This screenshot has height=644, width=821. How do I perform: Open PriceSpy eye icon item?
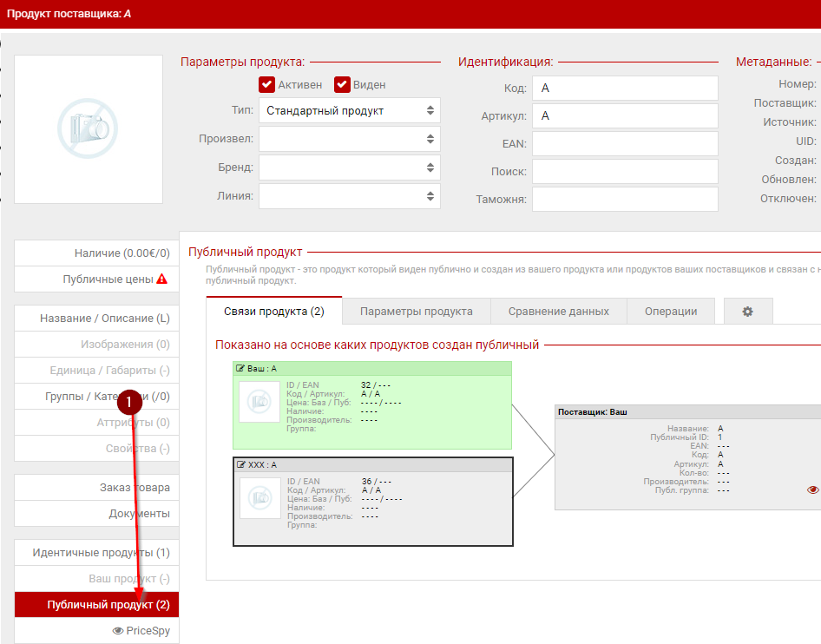[x=118, y=631]
